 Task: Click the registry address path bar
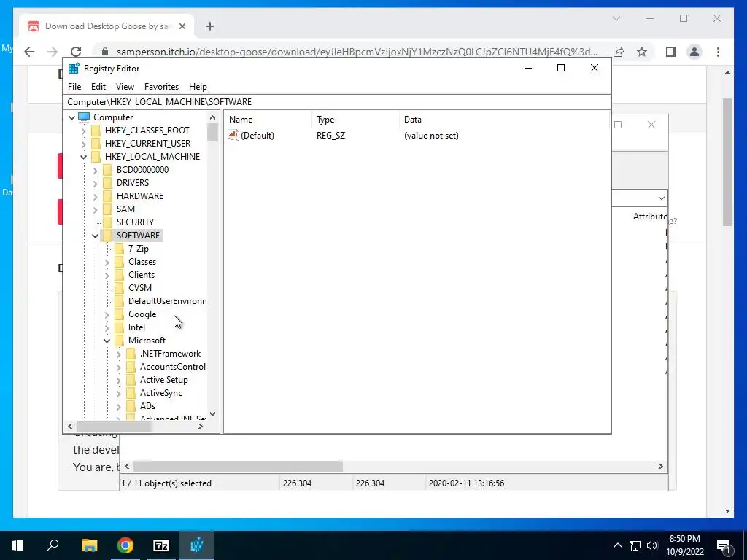[337, 102]
